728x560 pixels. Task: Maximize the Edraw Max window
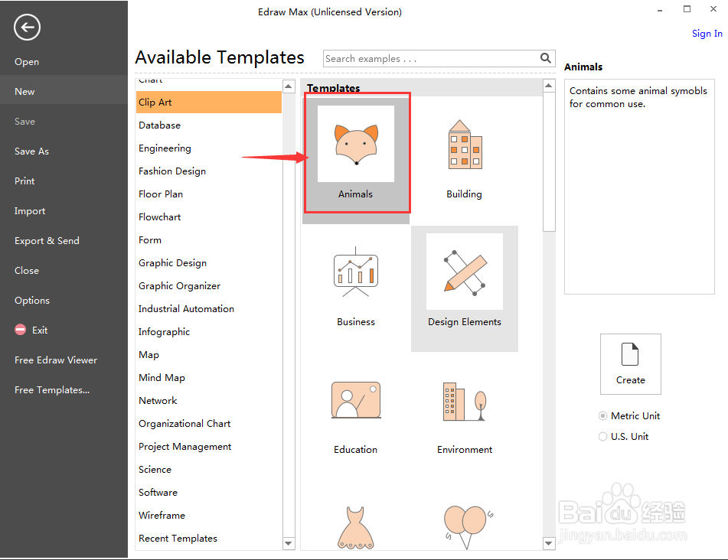tap(687, 9)
